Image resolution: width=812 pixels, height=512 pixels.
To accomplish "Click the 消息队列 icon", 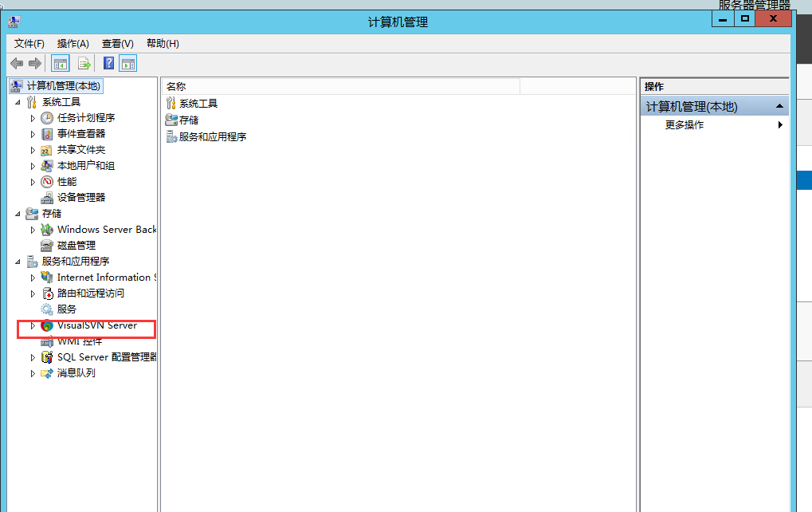I will coord(47,373).
